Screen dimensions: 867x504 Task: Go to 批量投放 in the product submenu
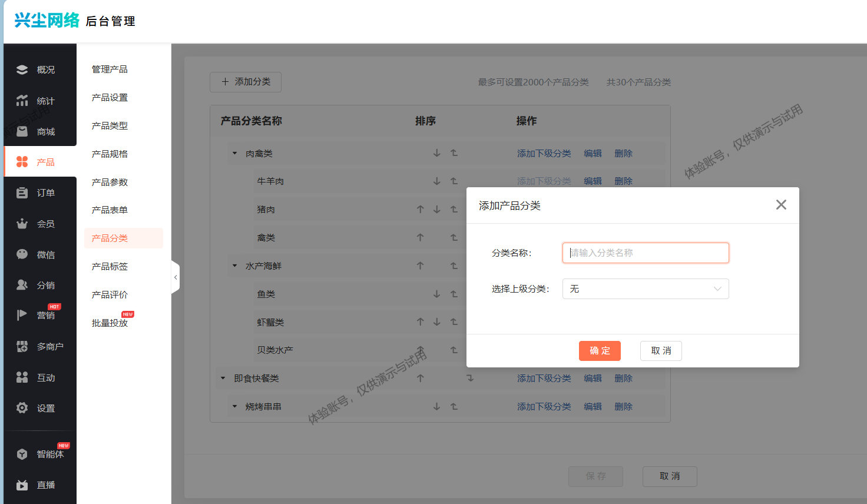click(x=110, y=323)
